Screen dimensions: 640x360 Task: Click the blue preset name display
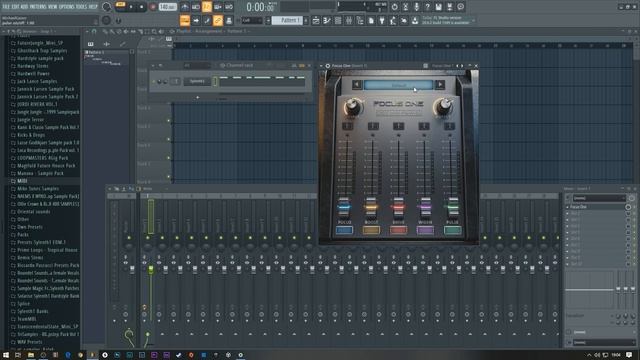[x=398, y=85]
